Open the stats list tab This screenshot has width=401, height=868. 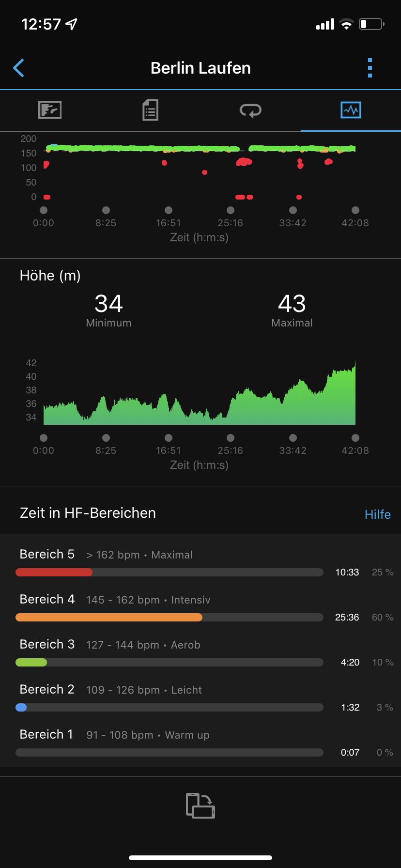(x=150, y=110)
